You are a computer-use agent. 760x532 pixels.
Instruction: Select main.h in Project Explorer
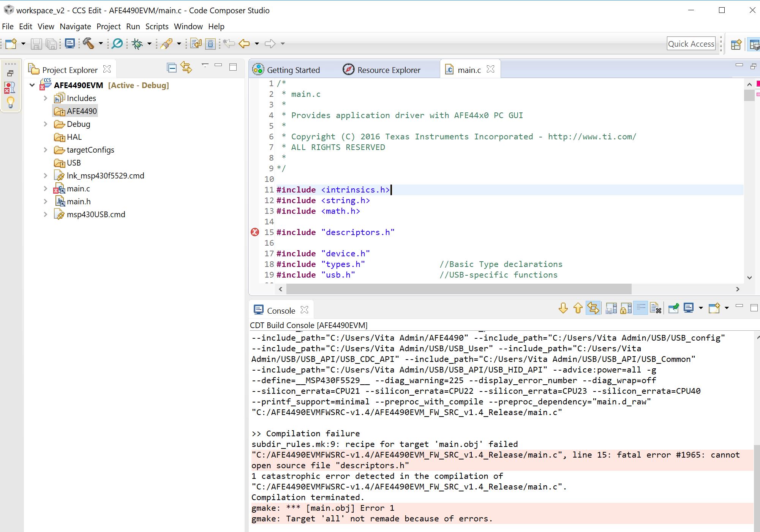pos(79,202)
